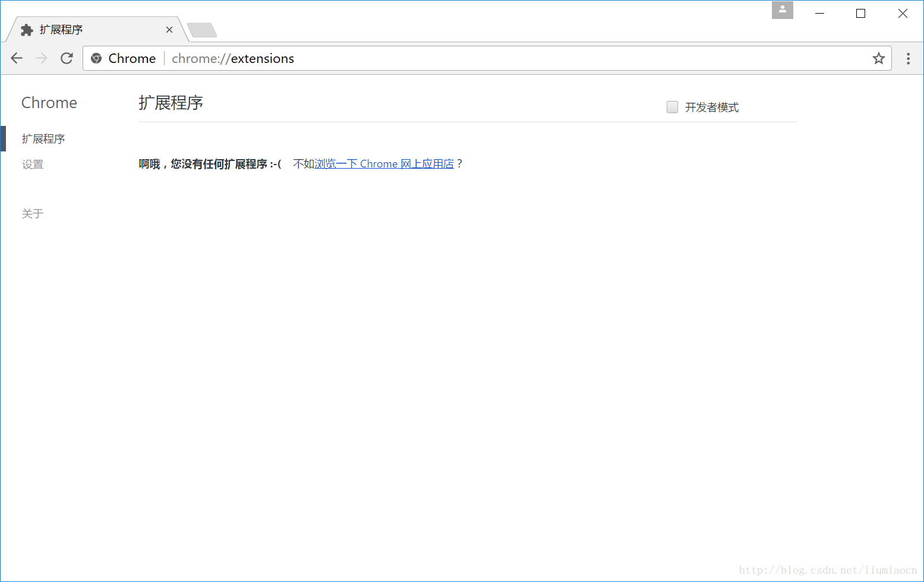Viewport: 924px width, 582px height.
Task: Click the 开发者模式 label text
Action: coord(712,107)
